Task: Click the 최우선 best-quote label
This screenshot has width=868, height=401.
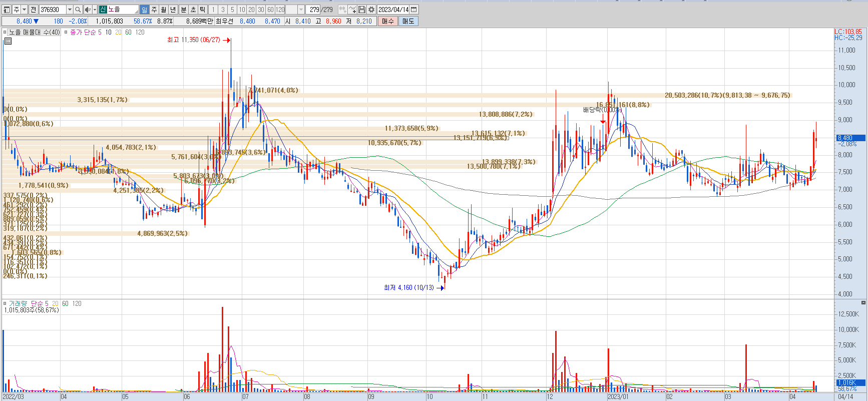Action: point(225,21)
